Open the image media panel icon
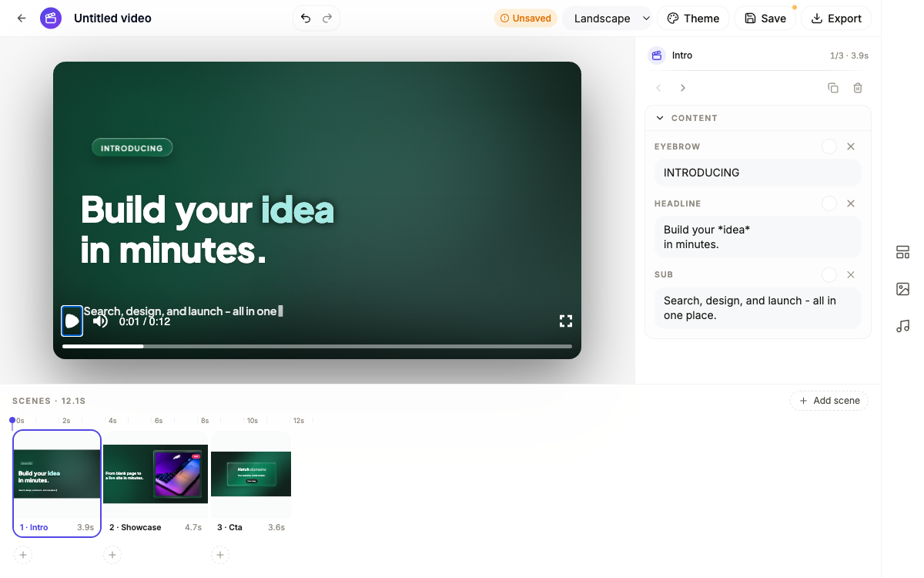 click(903, 289)
